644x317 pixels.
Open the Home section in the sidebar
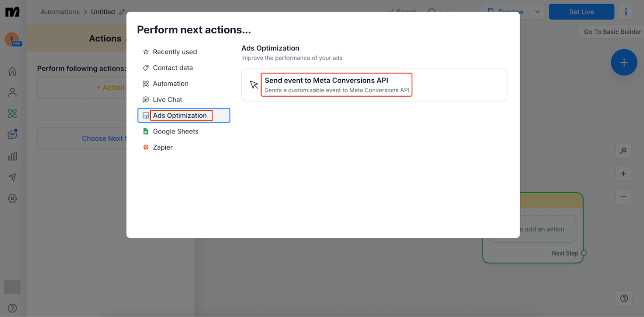point(12,71)
